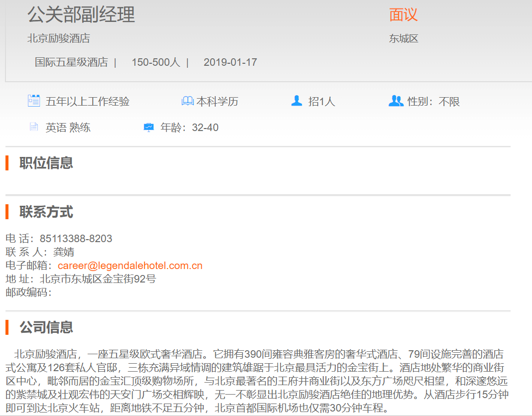532x416 pixels.
Task: Open the career@legendalehotel.com.cn email link
Action: tap(130, 266)
